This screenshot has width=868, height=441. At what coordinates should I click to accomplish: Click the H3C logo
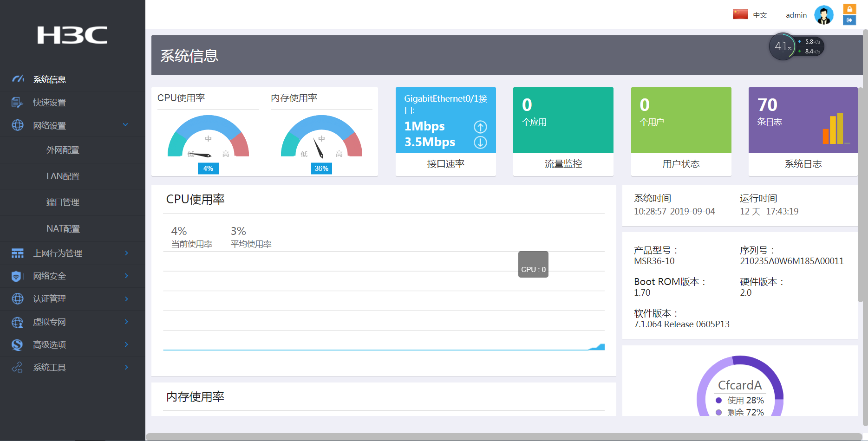click(x=72, y=35)
